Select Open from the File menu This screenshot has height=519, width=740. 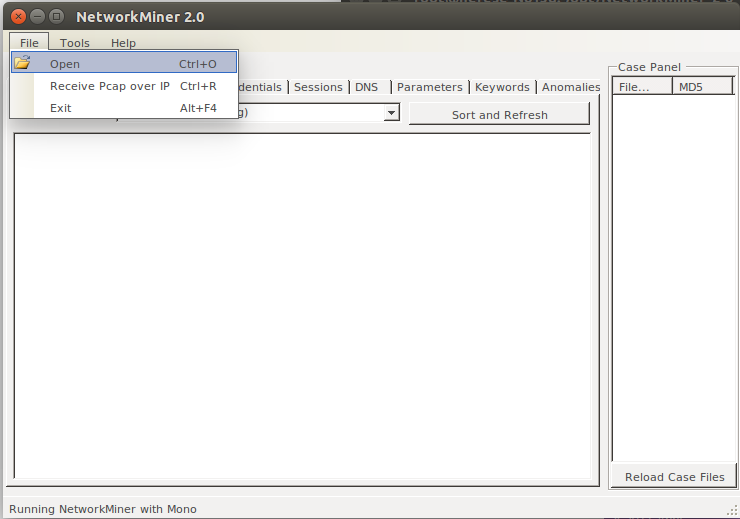[x=124, y=63]
